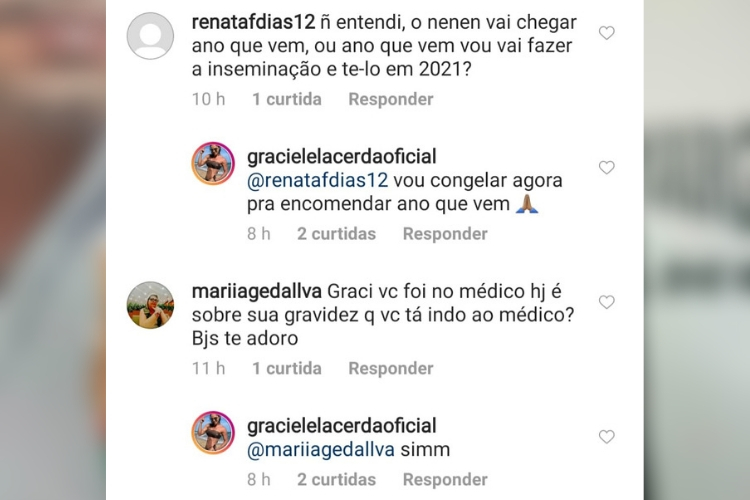The height and width of the screenshot is (500, 750).
Task: Open renatafdias12's default profile avatar
Action: point(150,36)
